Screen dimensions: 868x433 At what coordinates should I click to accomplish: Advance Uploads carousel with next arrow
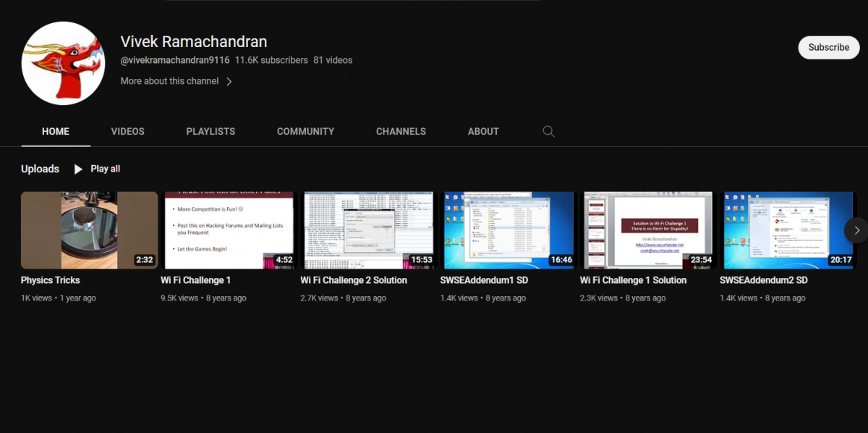pos(856,230)
